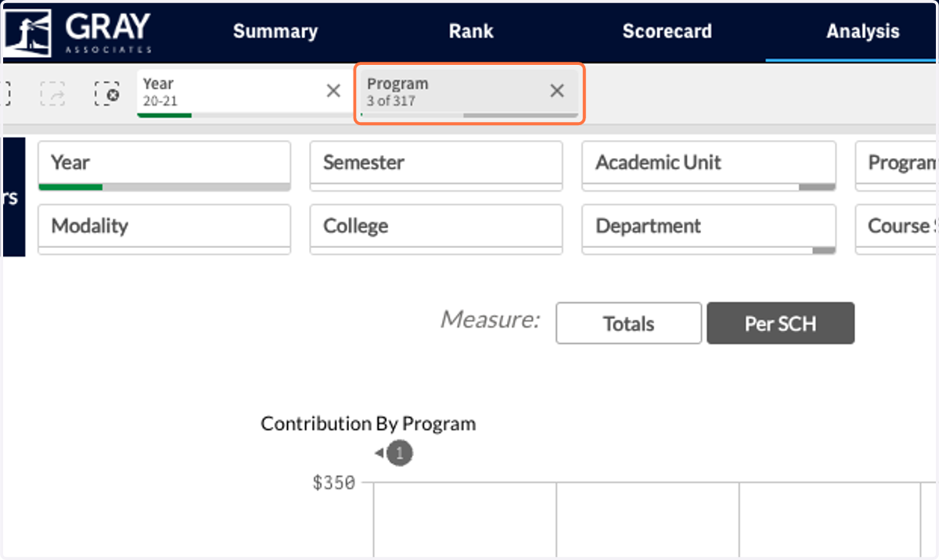
Task: Clear all selections icon in toolbar
Action: point(106,94)
